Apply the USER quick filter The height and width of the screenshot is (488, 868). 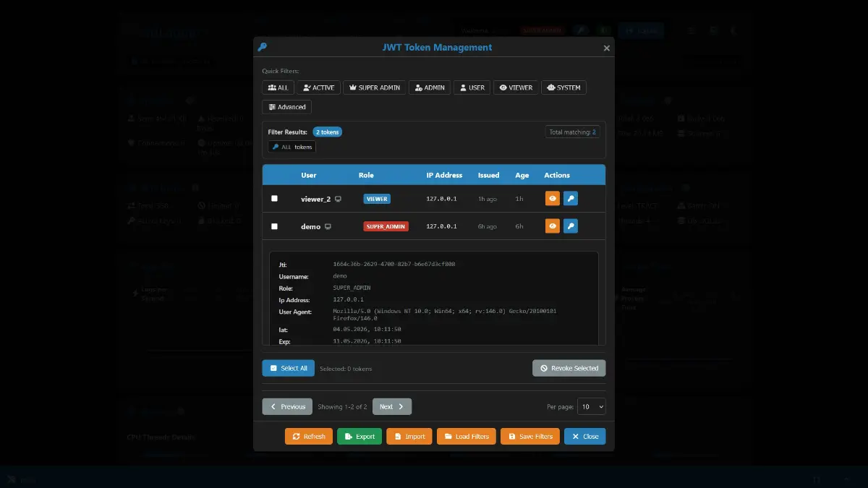[472, 87]
